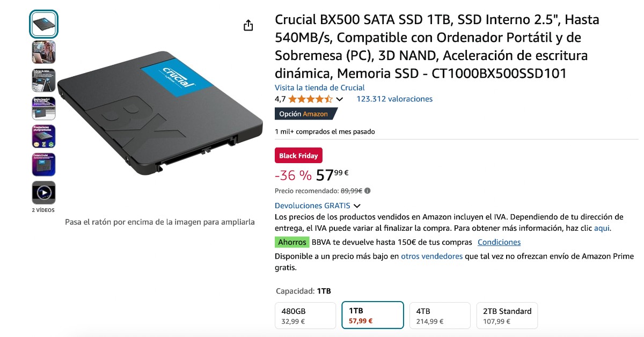Select the 480GB capacity option

[305, 316]
